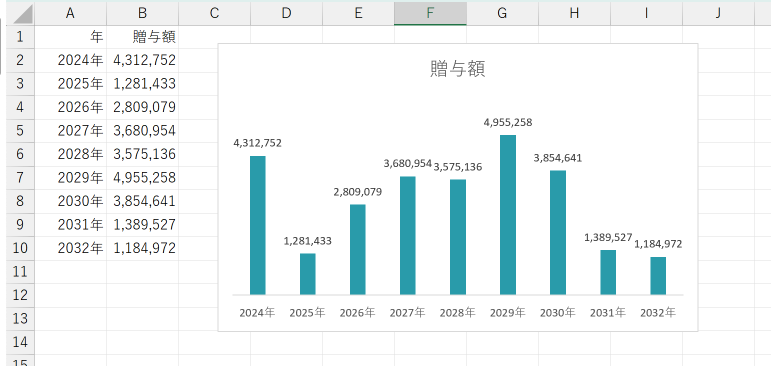Select row 7 header
Screen dimensions: 771x366
click(21, 178)
